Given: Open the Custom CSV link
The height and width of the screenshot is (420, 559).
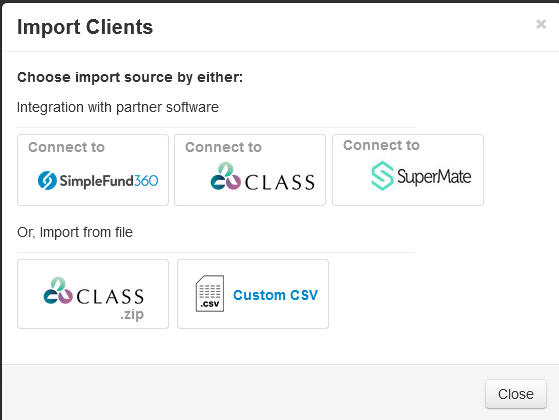Looking at the screenshot, I should [275, 295].
